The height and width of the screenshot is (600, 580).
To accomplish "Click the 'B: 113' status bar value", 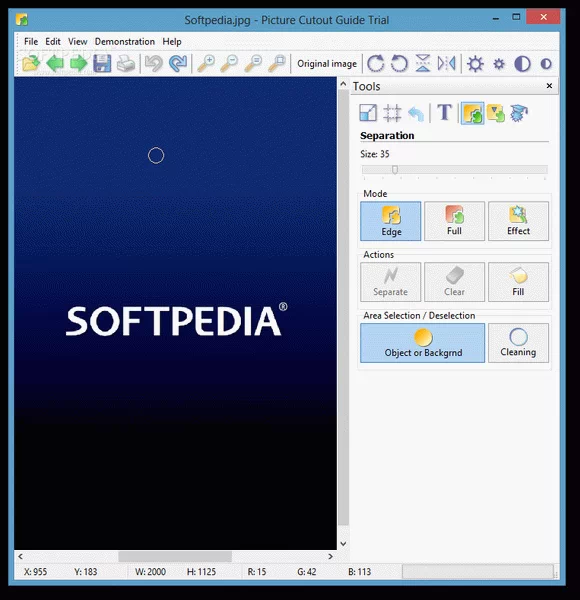I will pos(359,572).
